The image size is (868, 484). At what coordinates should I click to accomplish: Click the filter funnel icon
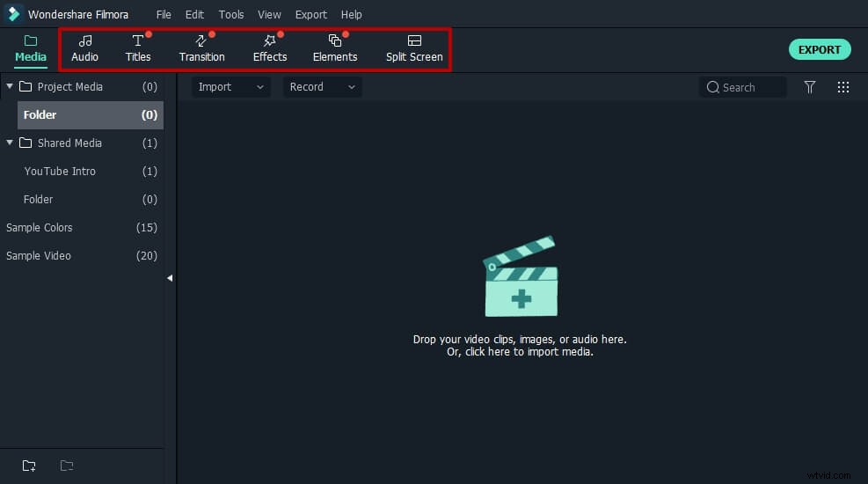[809, 87]
